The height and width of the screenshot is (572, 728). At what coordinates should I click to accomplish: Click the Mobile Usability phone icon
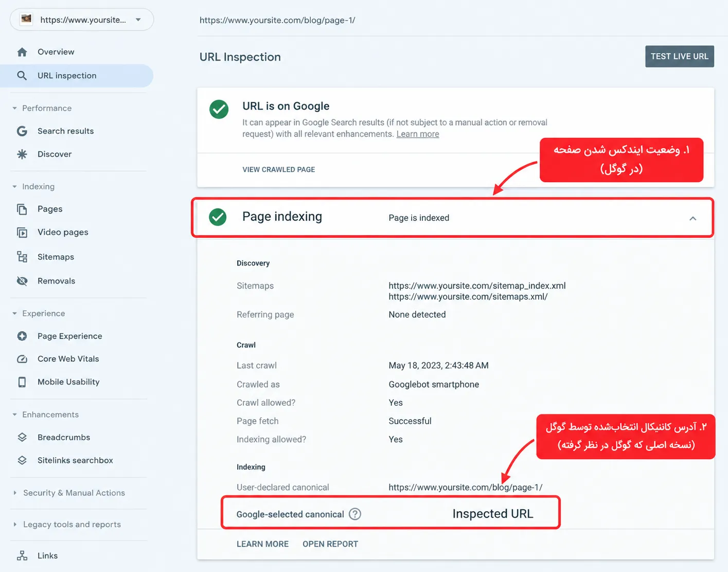pos(22,382)
